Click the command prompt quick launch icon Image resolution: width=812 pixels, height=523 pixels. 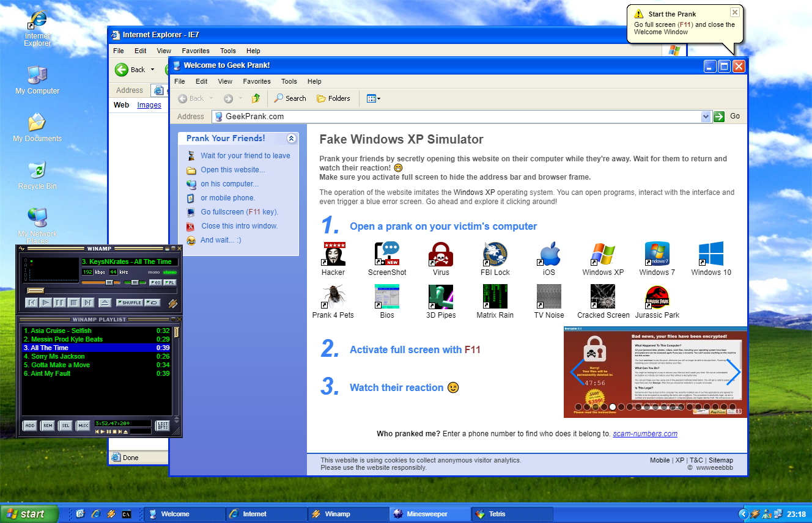pyautogui.click(x=127, y=514)
